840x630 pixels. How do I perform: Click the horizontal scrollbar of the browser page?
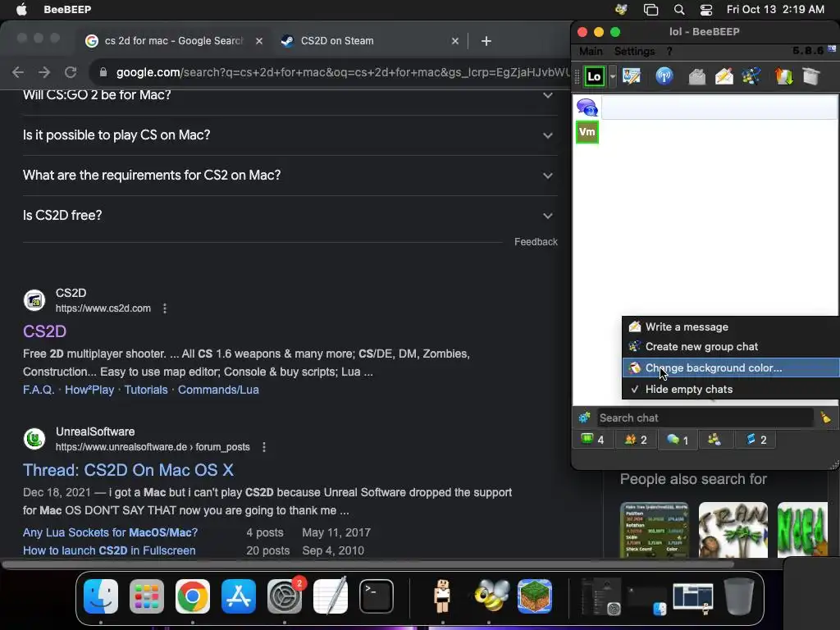367,564
